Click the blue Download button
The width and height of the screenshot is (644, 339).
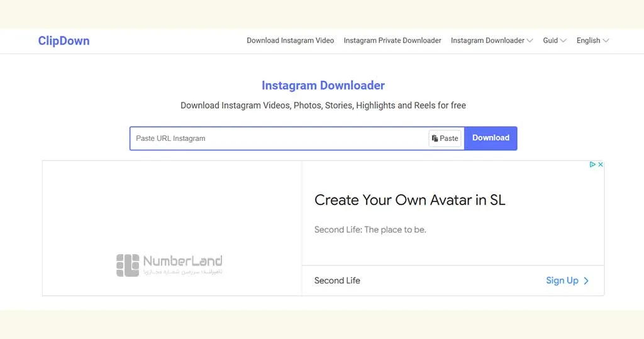(x=491, y=138)
